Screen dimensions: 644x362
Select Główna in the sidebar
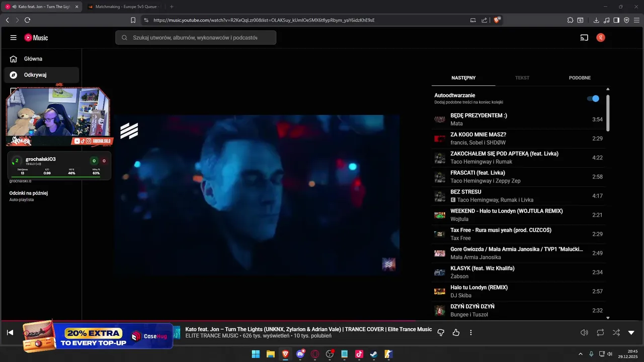pos(41,59)
